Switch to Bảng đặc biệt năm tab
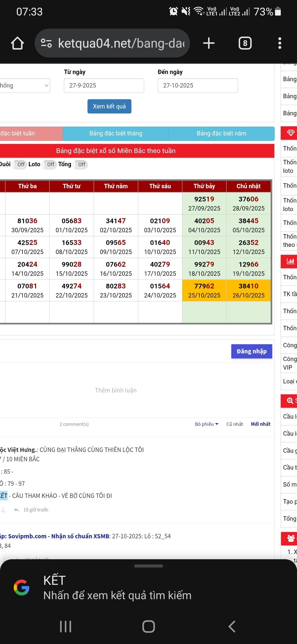Viewport: 297px width, 644px height. click(x=221, y=133)
